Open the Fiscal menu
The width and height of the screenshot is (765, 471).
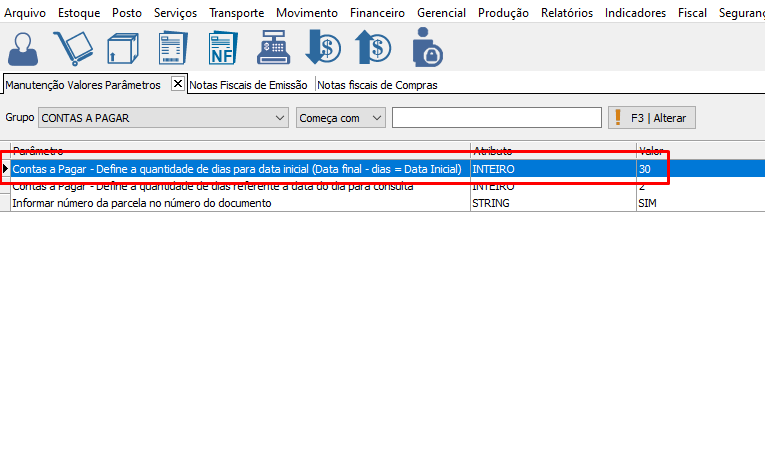[692, 13]
